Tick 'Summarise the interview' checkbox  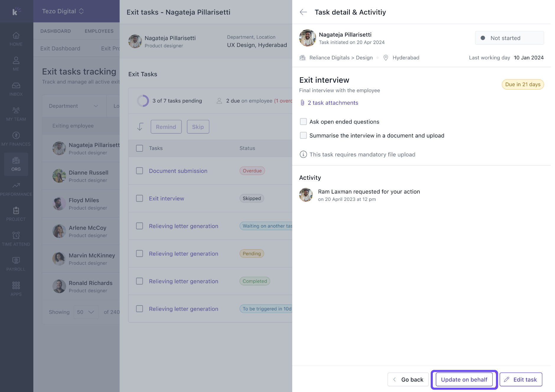[303, 135]
